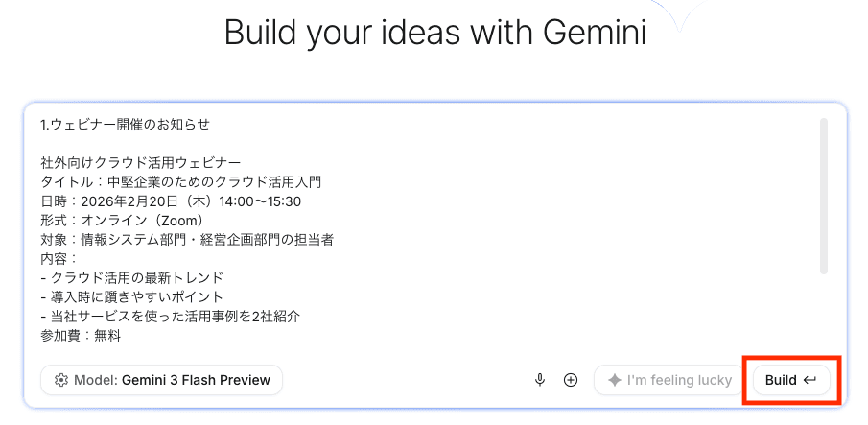Click the 内容: line in prompt
Viewport: 868px width, 425px height.
click(59, 259)
